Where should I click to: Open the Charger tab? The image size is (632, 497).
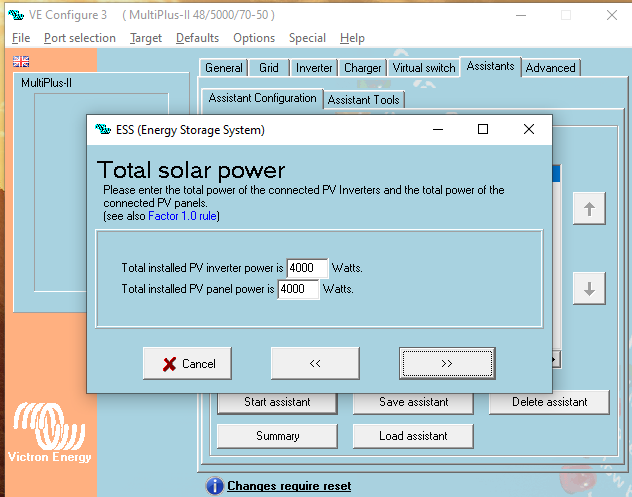(362, 68)
